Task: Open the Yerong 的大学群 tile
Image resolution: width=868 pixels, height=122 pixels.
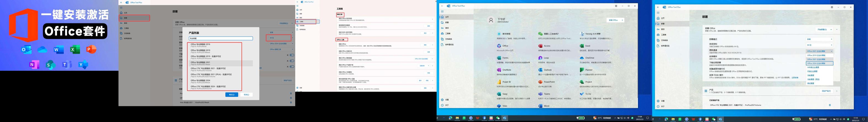Action: [597, 35]
